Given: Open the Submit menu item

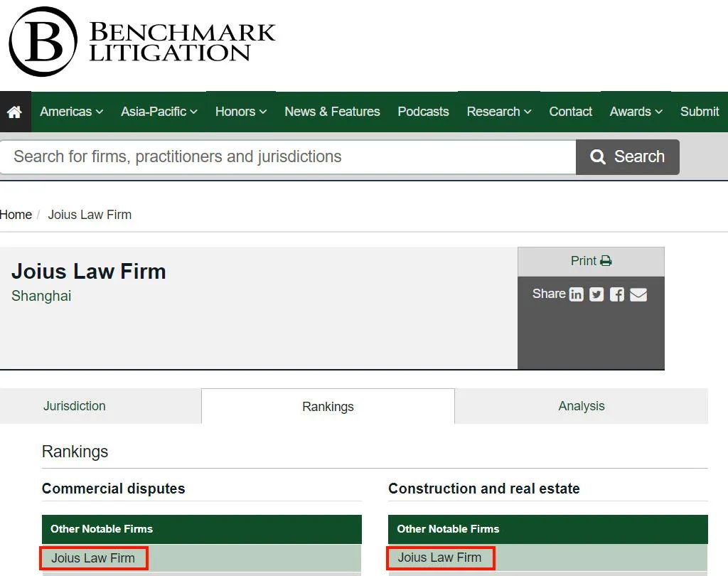Looking at the screenshot, I should pos(700,112).
